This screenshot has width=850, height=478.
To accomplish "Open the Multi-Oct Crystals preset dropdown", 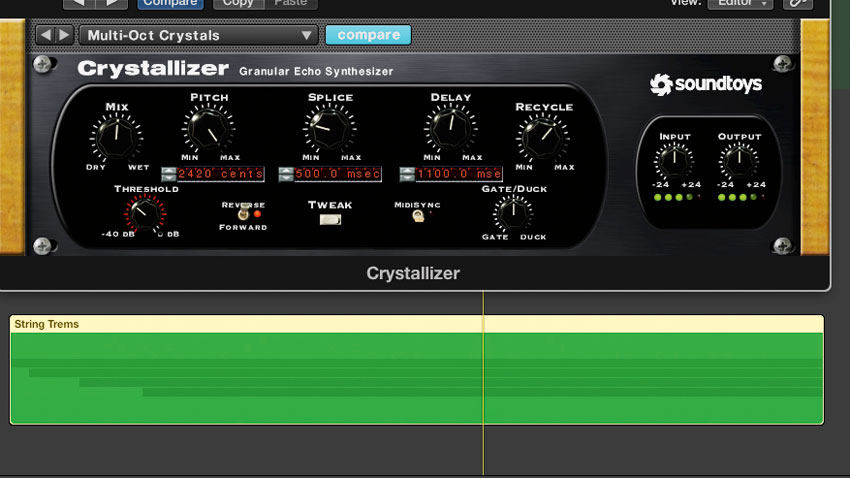I will pos(199,35).
